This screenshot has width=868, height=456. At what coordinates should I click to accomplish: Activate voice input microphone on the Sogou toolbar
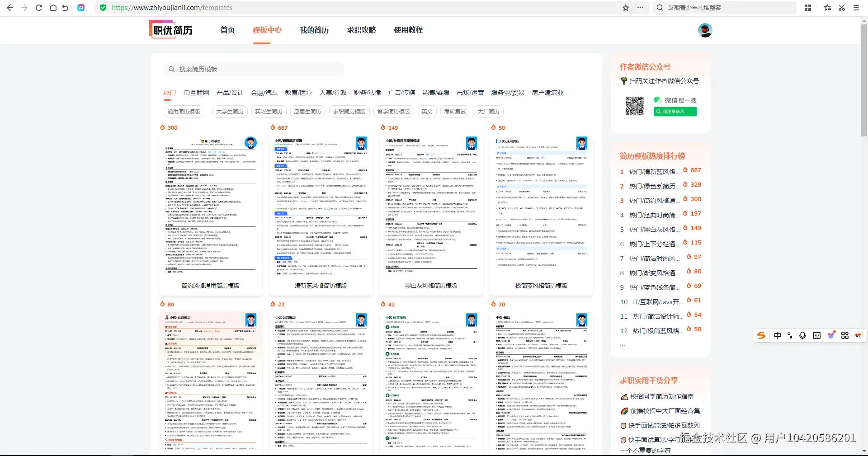803,335
